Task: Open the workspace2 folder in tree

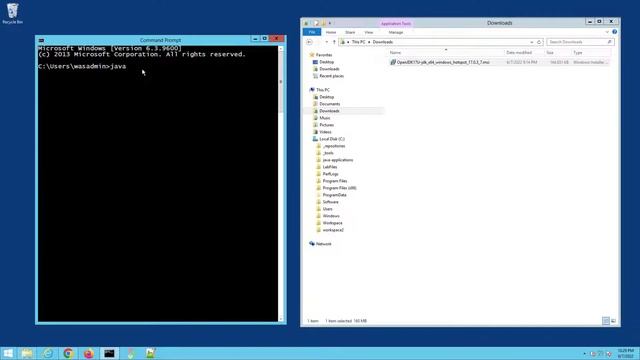Action: (x=333, y=230)
